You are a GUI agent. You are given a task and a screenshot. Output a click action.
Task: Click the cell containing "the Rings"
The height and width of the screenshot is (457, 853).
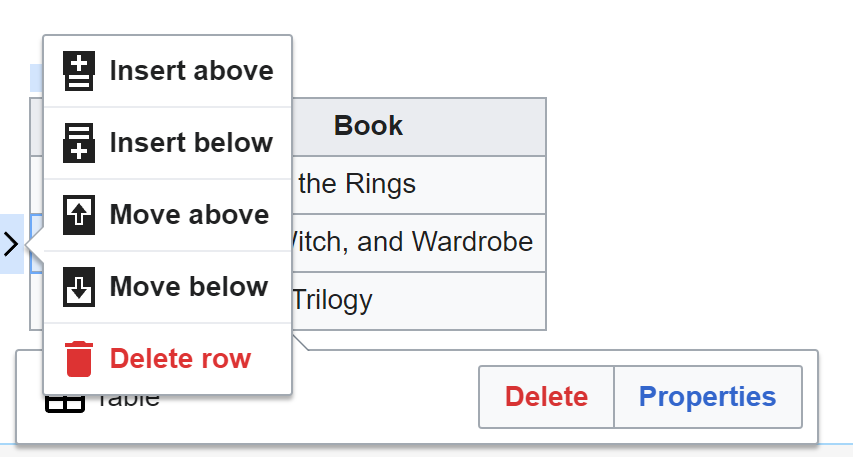pyautogui.click(x=419, y=185)
